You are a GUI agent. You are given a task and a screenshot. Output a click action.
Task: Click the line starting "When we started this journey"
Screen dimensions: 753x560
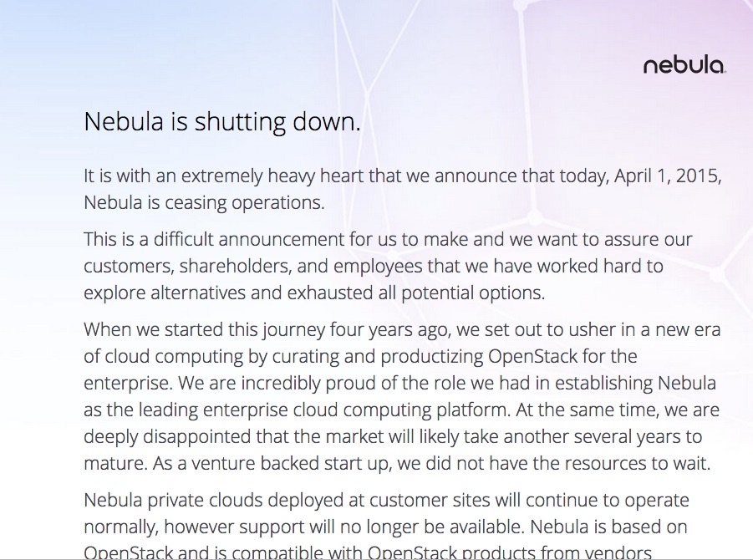click(x=401, y=330)
